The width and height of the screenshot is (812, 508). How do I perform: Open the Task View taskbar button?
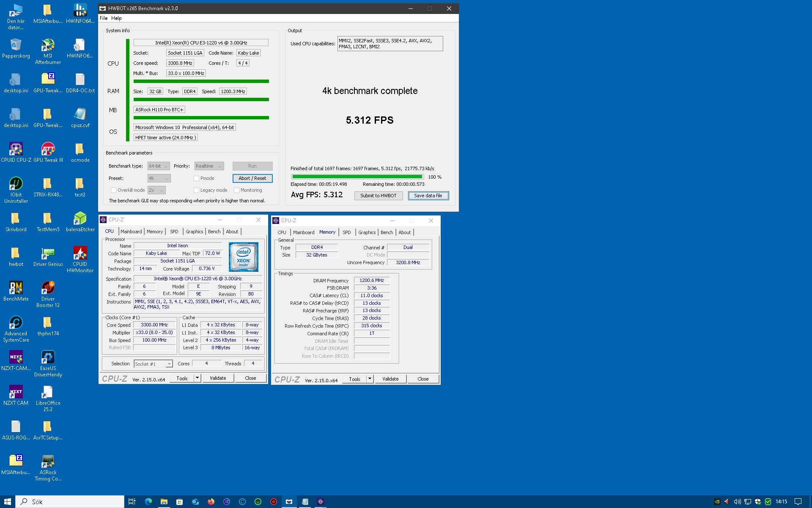[x=132, y=502]
